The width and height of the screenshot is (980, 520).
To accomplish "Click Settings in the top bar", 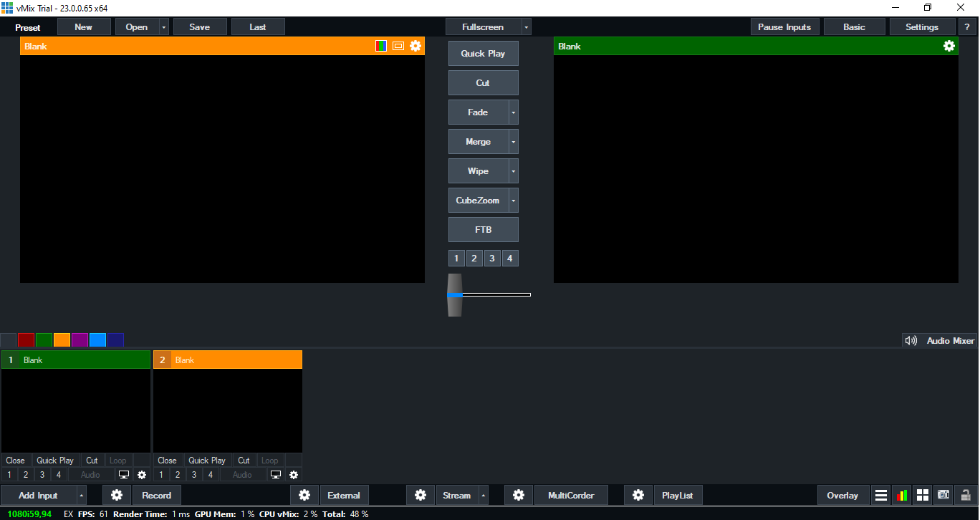I will (x=921, y=27).
